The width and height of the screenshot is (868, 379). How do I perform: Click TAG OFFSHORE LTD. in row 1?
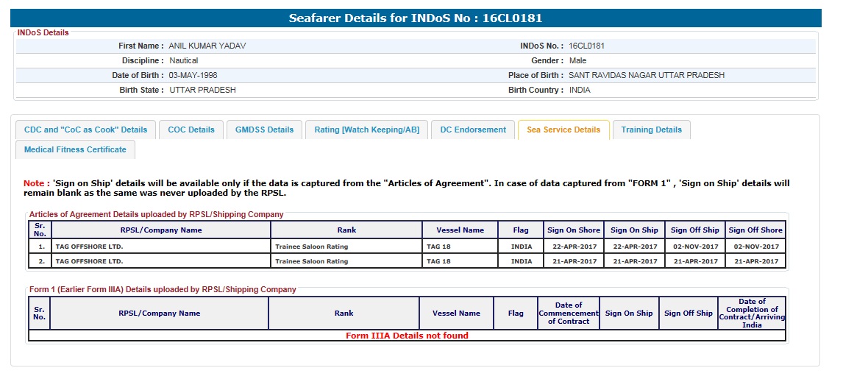click(90, 247)
